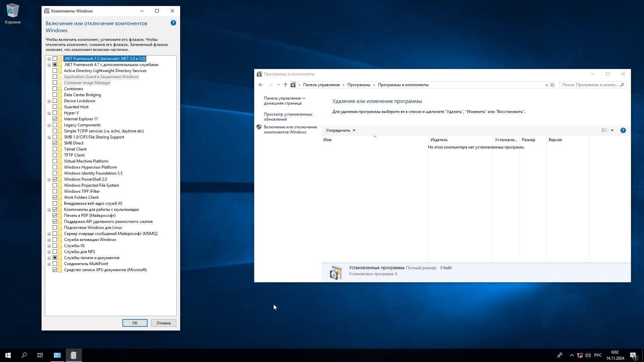Screen dimensions: 644x362
Task: Show hidden system tray icons
Action: pyautogui.click(x=572, y=355)
